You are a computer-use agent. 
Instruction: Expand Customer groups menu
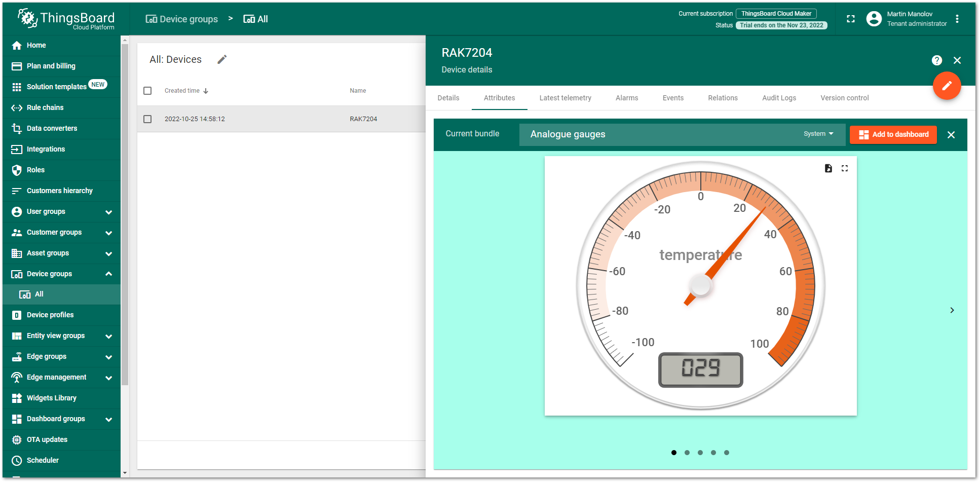tap(108, 233)
